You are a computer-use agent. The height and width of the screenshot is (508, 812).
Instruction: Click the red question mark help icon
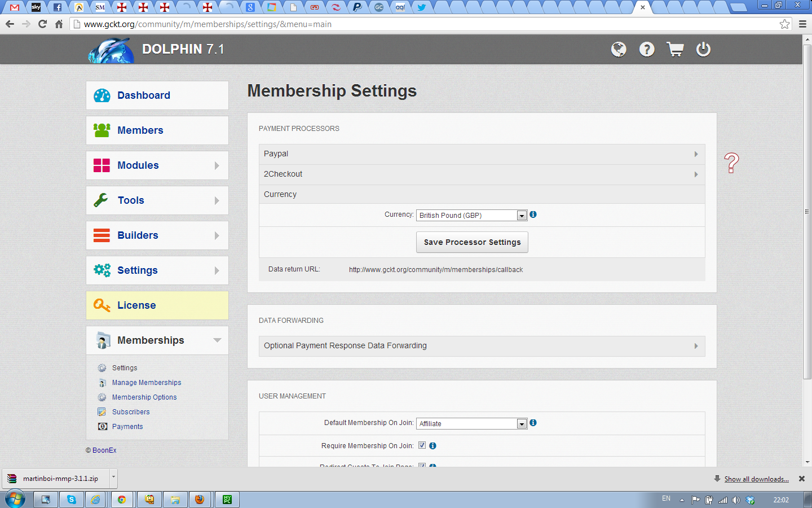click(731, 163)
